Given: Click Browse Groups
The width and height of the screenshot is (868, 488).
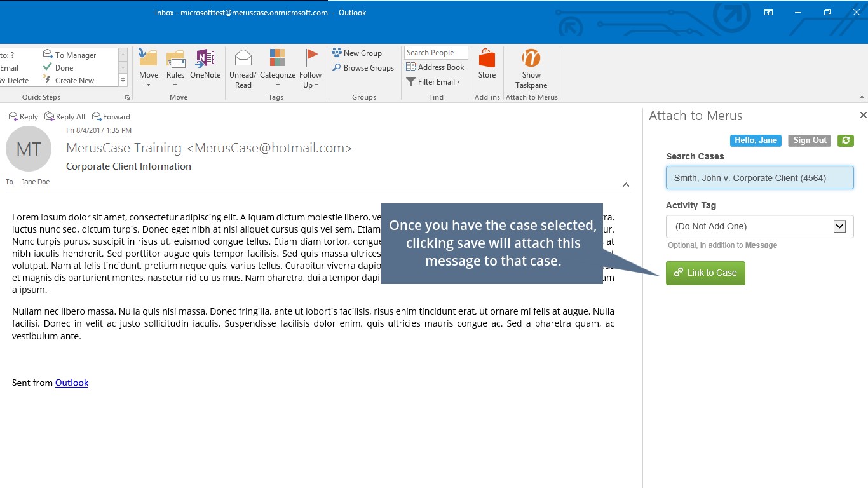Looking at the screenshot, I should (x=363, y=68).
